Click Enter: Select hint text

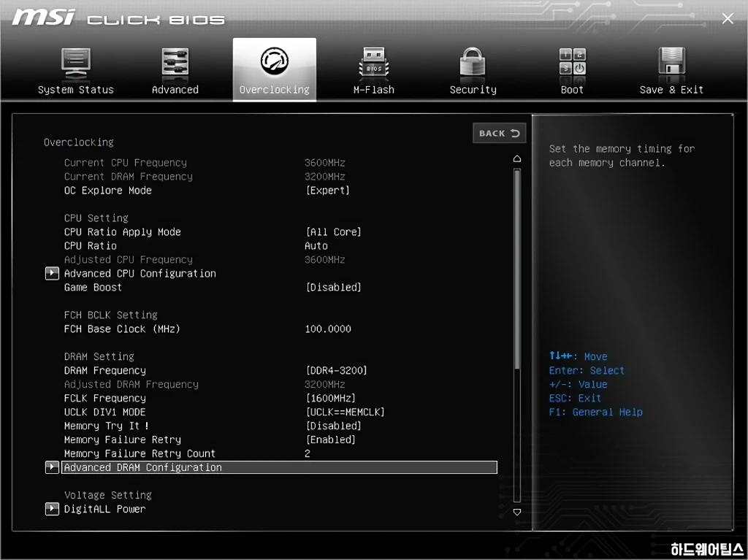pyautogui.click(x=587, y=370)
